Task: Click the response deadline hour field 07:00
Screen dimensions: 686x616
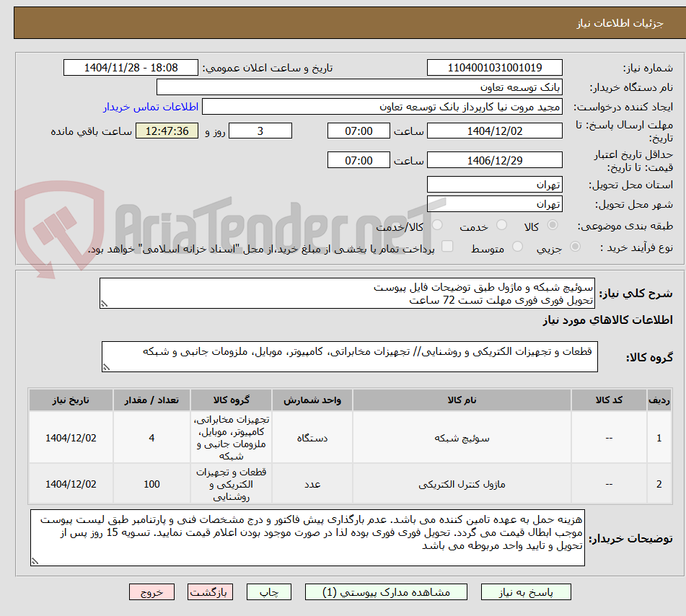Action: [x=359, y=131]
